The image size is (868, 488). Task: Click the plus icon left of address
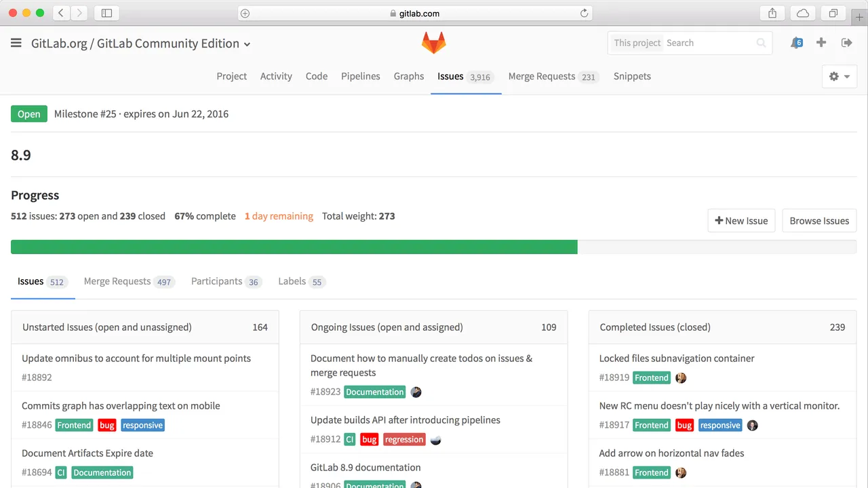(245, 13)
